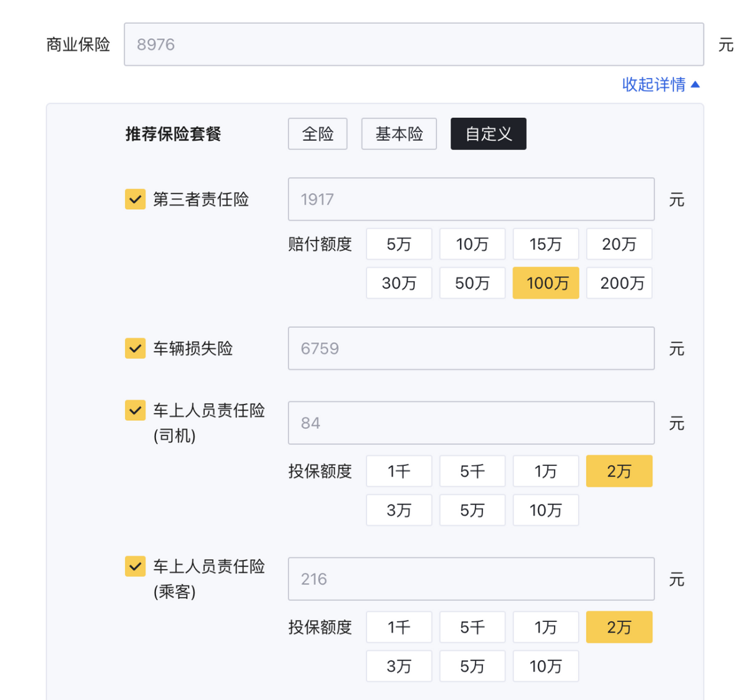Set driver coverage to 1千
This screenshot has height=700, width=749.
[x=399, y=471]
